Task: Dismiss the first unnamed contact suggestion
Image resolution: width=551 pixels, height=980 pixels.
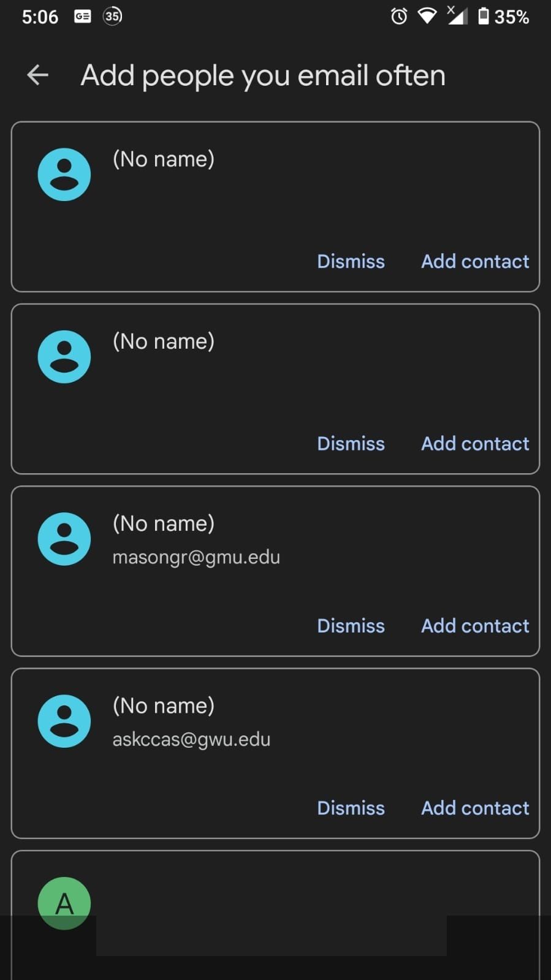Action: tap(351, 262)
